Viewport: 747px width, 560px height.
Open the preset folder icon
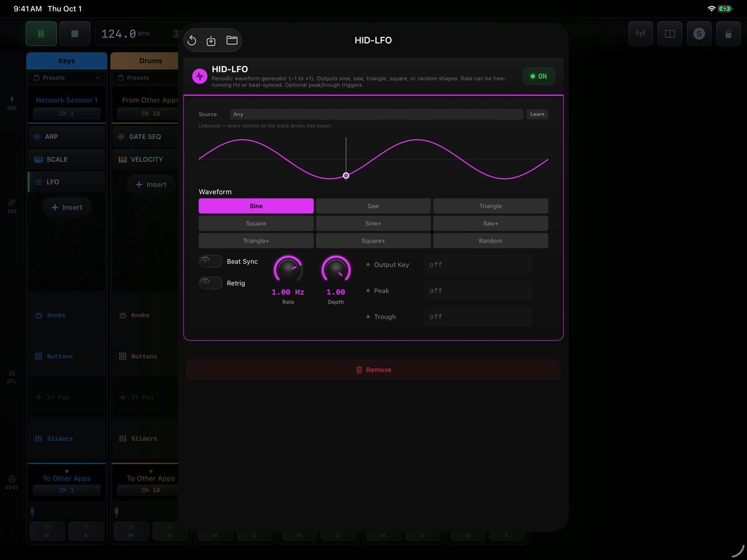pos(232,40)
